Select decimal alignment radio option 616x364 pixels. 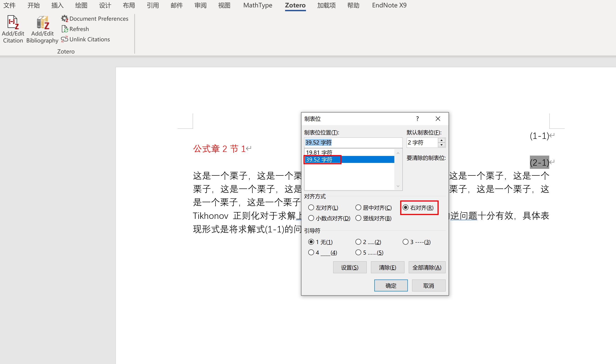[x=311, y=218]
